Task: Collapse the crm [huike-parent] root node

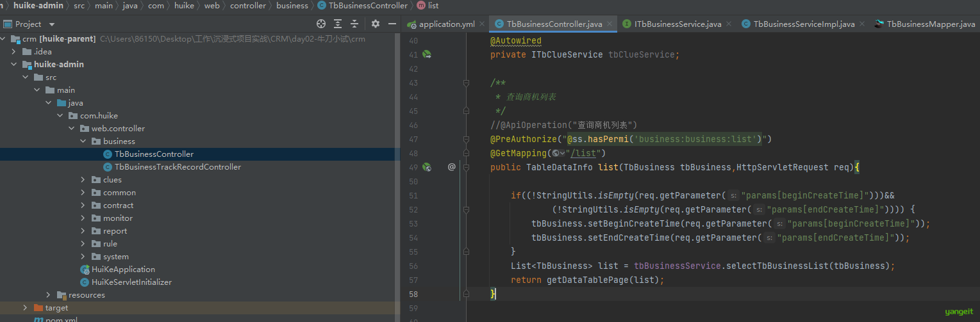Action: (4, 39)
